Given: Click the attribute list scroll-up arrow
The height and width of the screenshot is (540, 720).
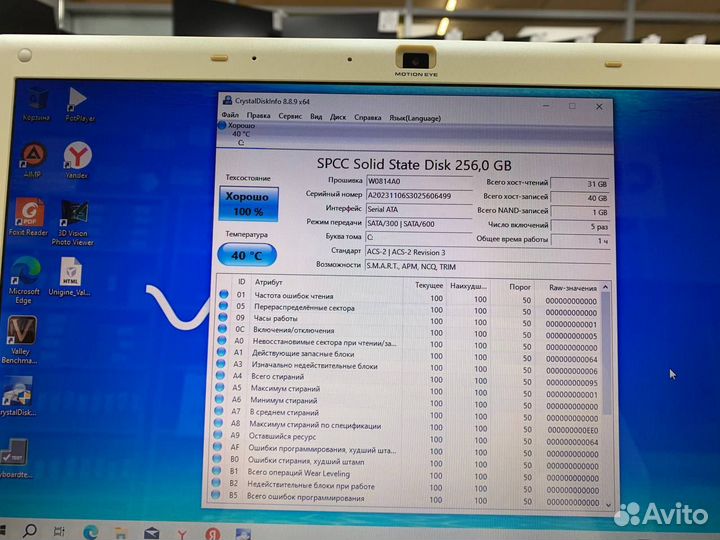Looking at the screenshot, I should (605, 287).
